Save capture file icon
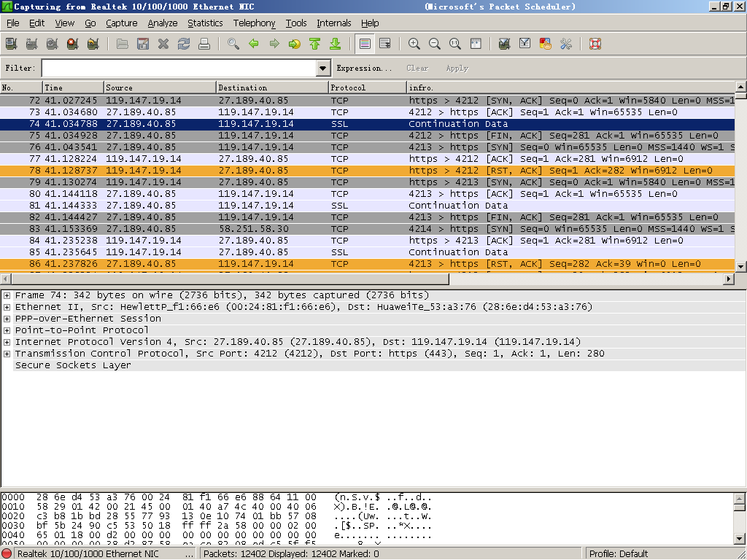 coord(142,44)
